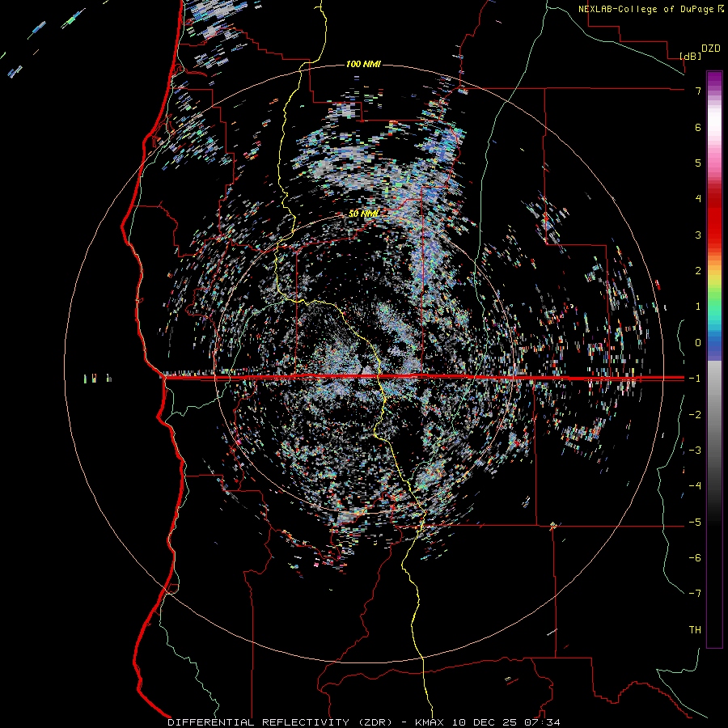Click the 4 label on the color scale
The height and width of the screenshot is (728, 728).
click(698, 199)
